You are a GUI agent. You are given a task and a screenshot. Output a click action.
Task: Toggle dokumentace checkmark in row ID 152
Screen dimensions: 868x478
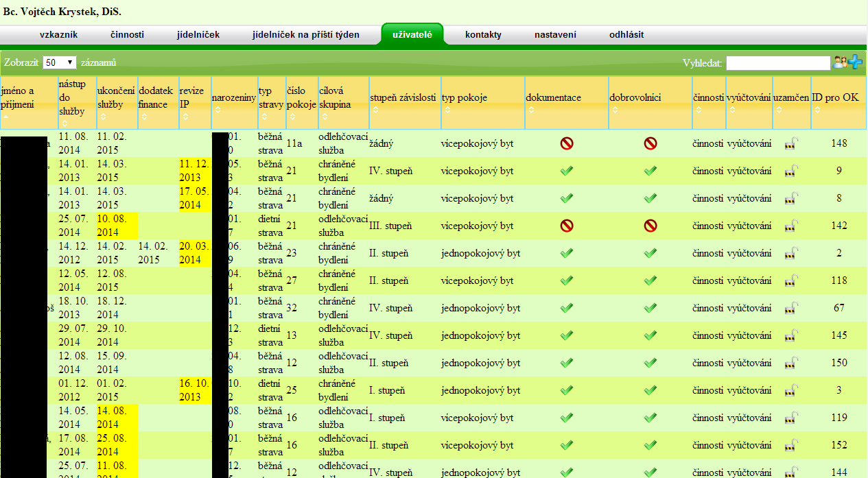(567, 445)
